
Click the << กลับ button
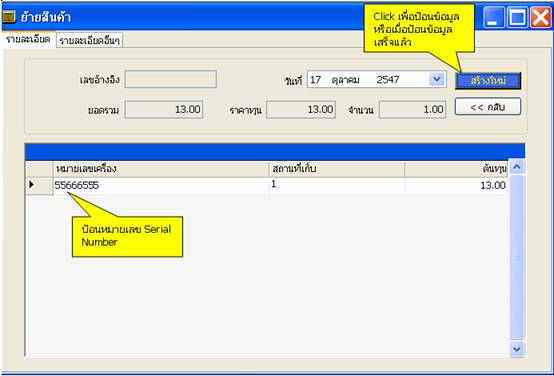click(488, 107)
